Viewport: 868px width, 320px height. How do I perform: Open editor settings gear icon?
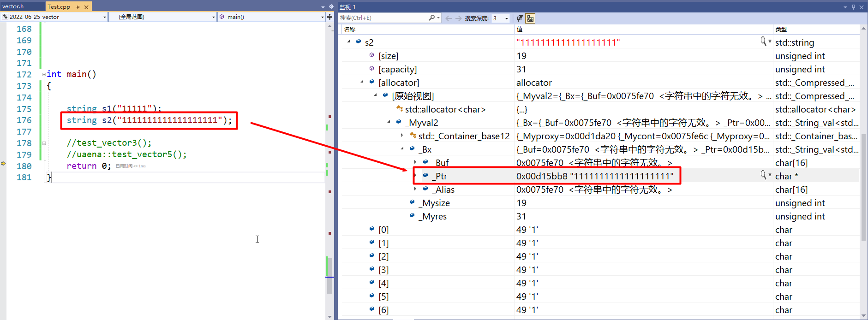(x=331, y=7)
